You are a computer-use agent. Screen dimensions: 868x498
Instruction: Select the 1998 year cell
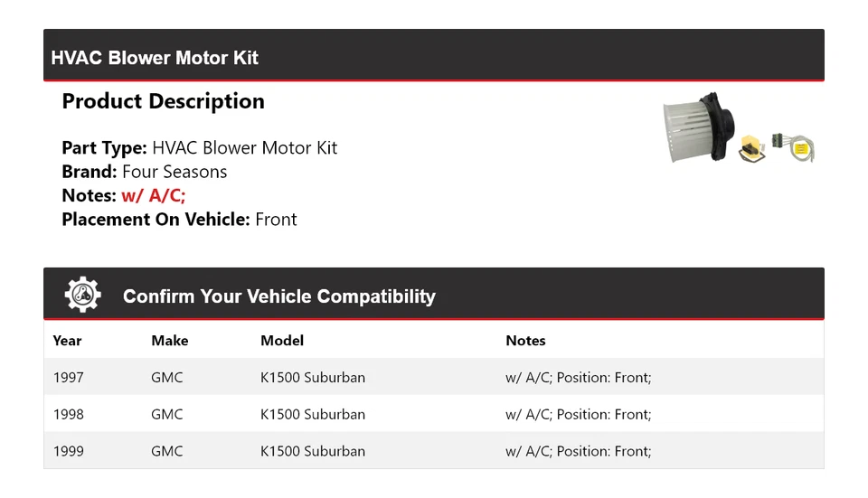(68, 414)
